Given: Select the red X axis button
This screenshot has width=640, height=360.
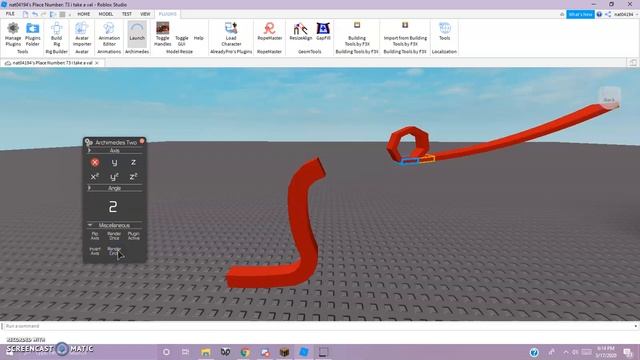Looking at the screenshot, I should click(95, 162).
